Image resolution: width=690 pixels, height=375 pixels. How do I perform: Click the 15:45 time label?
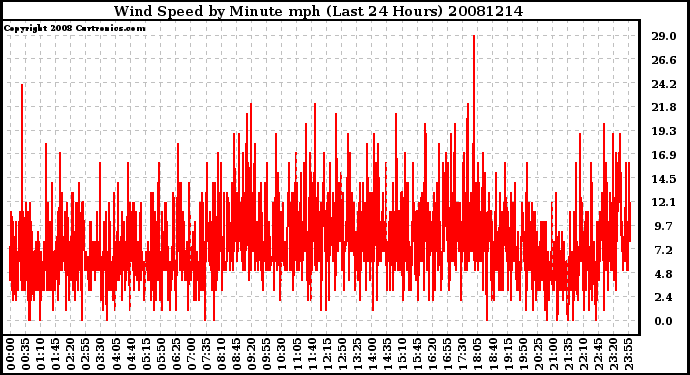click(x=417, y=354)
